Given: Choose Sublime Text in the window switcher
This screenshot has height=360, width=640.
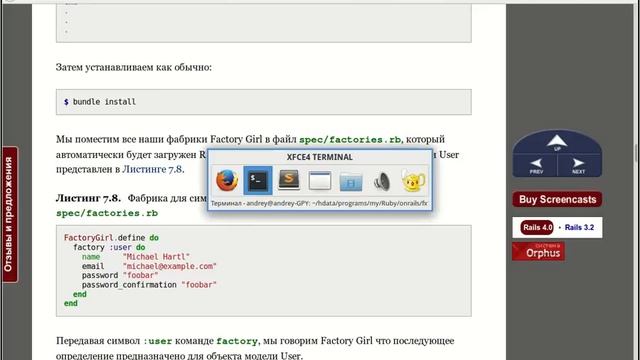Looking at the screenshot, I should [x=289, y=180].
